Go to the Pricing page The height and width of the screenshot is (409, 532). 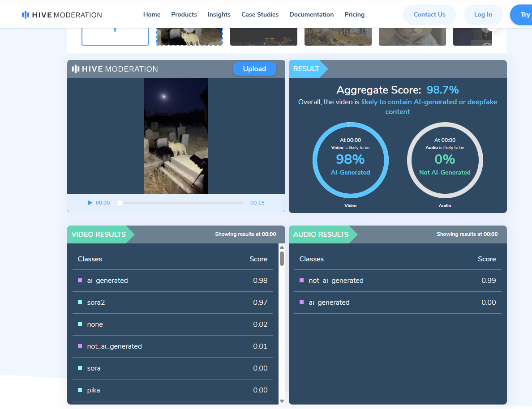tap(354, 14)
